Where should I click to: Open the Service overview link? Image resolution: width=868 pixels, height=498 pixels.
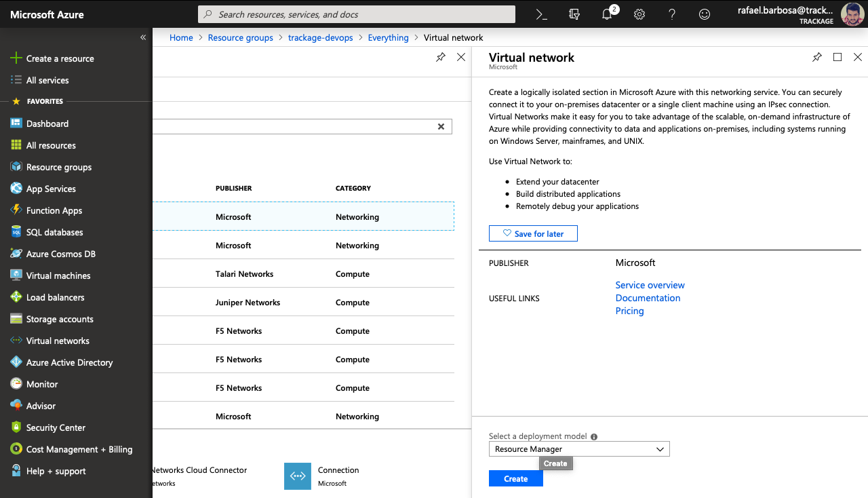pos(650,285)
